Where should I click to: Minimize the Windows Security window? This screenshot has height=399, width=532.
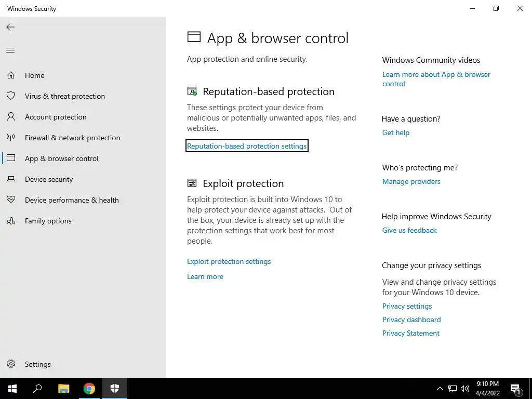pyautogui.click(x=472, y=8)
